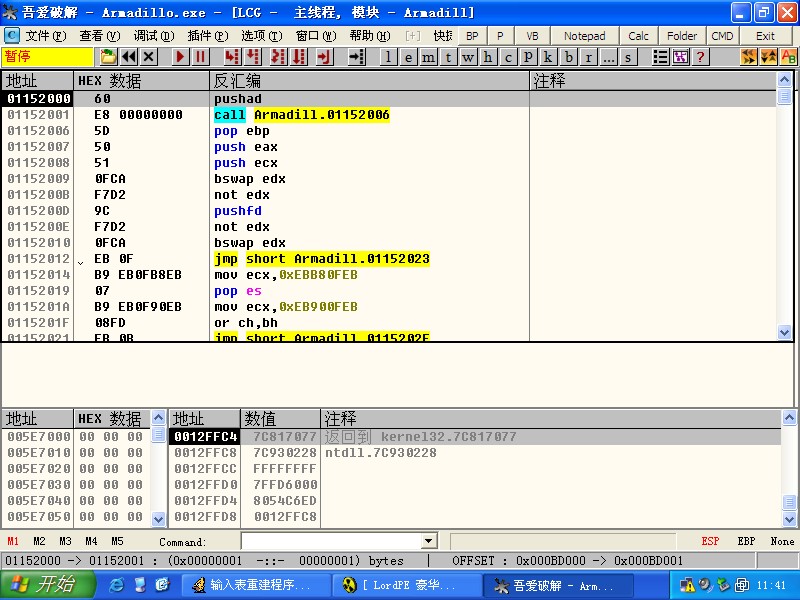Image resolution: width=800 pixels, height=600 pixels.
Task: Click inside the Command input field
Action: (x=332, y=541)
